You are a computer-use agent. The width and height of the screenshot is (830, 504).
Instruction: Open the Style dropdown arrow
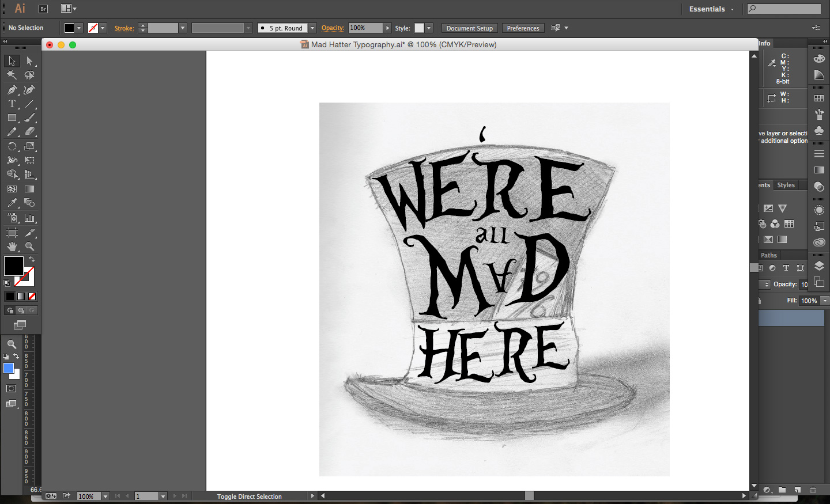[x=429, y=28]
